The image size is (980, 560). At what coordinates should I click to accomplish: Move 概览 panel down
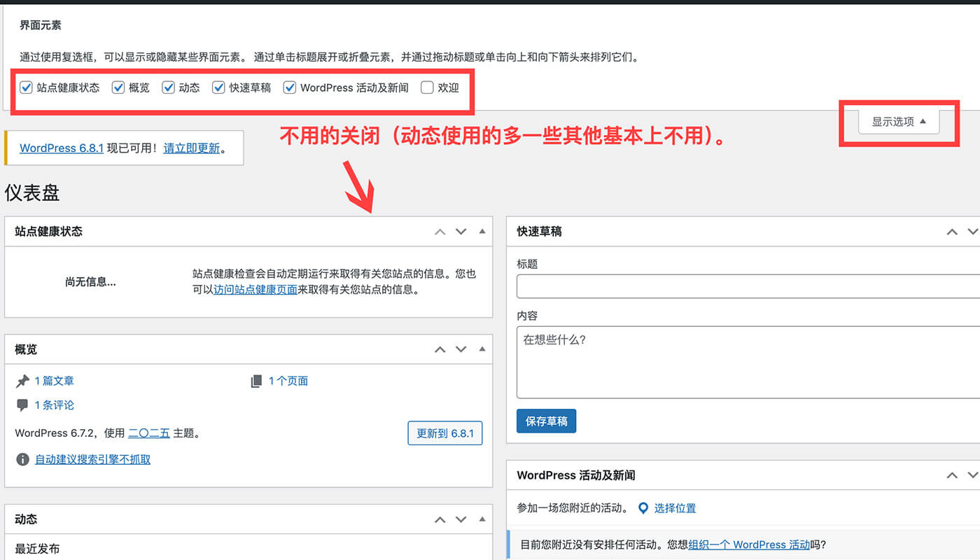pyautogui.click(x=461, y=349)
